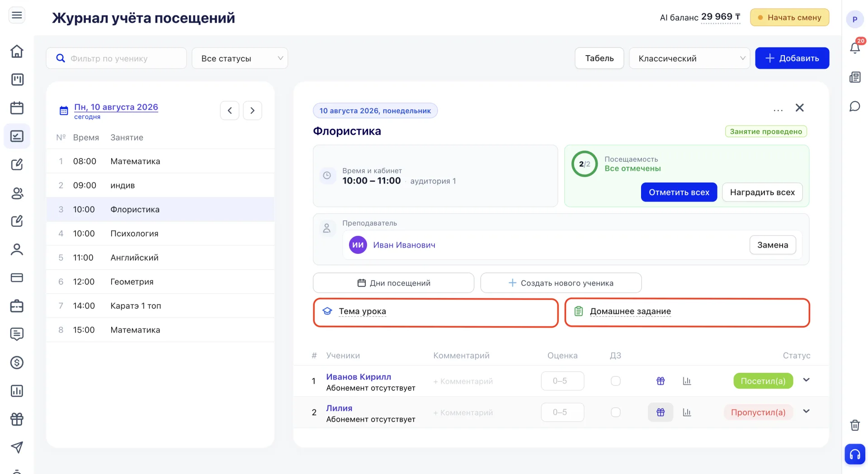Open the Классический view dropdown
The width and height of the screenshot is (868, 474).
click(x=689, y=58)
